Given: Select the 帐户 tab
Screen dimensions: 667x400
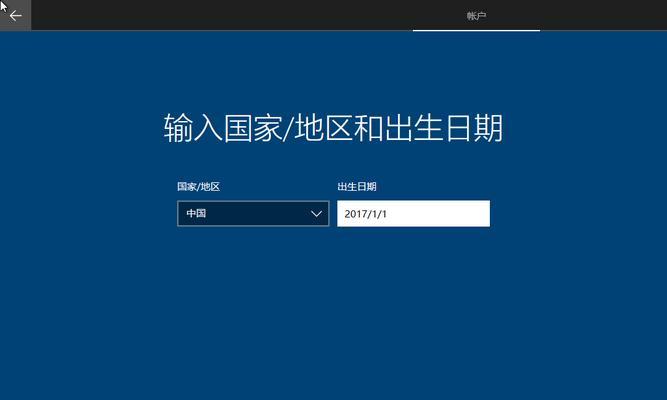Looking at the screenshot, I should (x=476, y=16).
